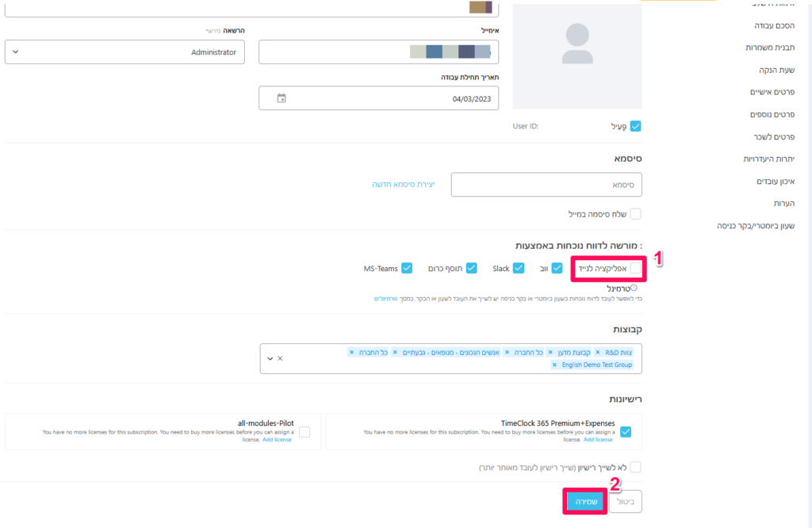Enable the אפליקציה לנייד checkbox
This screenshot has width=812, height=528.
(x=635, y=269)
